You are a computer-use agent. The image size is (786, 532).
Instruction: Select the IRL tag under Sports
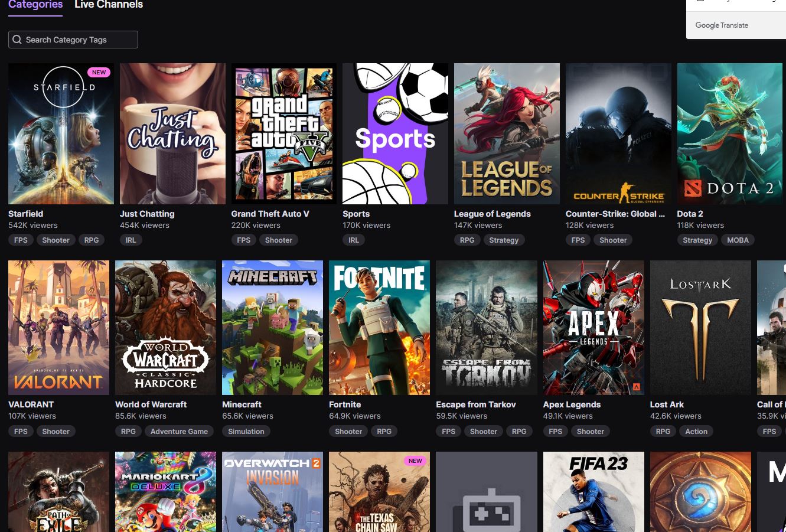click(x=354, y=240)
